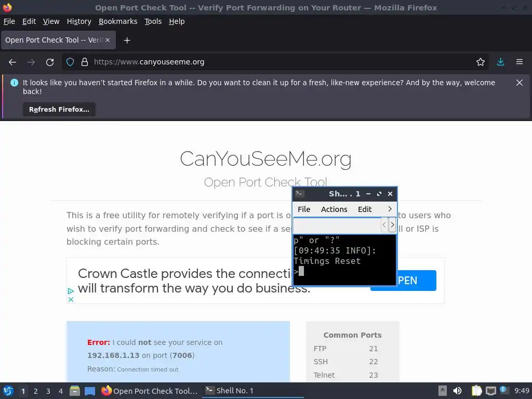Switch to workspace 1 in taskbar

point(23,391)
